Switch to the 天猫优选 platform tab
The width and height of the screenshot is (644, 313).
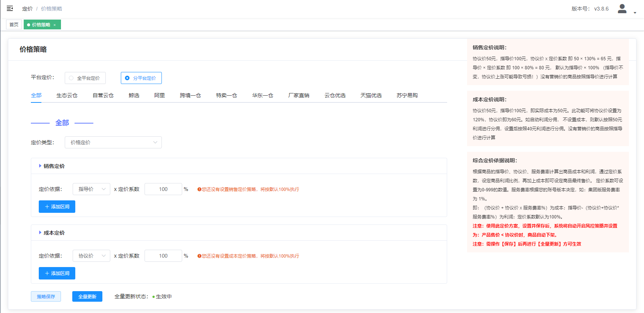click(371, 95)
